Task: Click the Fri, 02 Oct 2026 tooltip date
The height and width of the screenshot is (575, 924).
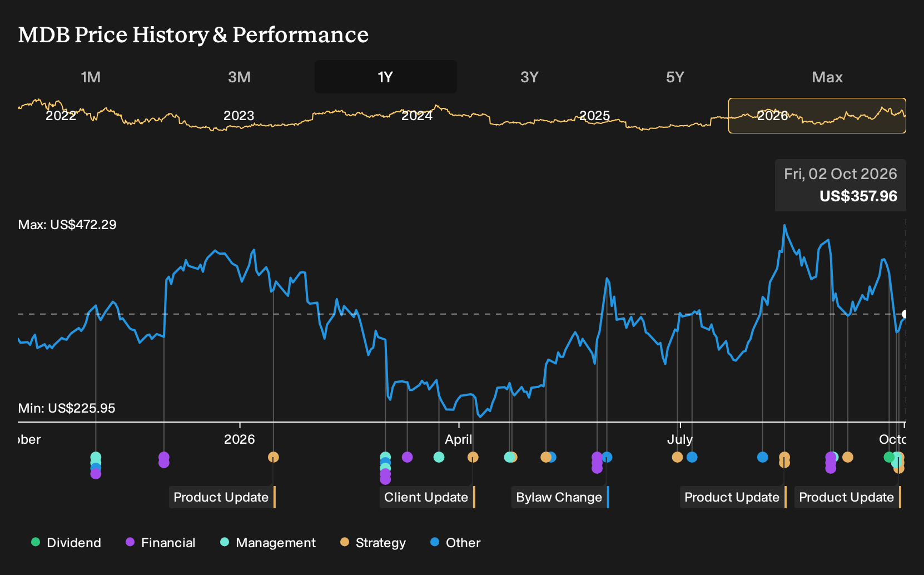Action: (x=841, y=174)
